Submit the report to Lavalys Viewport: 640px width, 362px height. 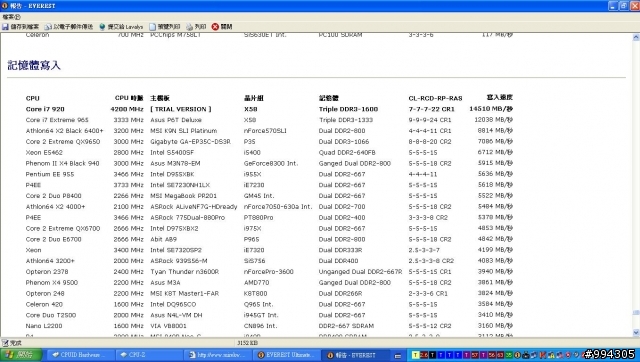[x=121, y=27]
